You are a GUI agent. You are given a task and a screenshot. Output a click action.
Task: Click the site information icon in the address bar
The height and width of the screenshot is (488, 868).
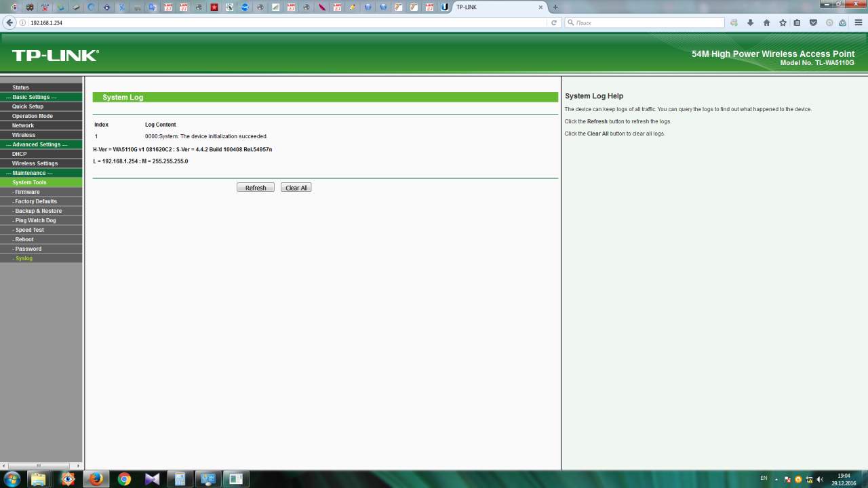click(23, 22)
